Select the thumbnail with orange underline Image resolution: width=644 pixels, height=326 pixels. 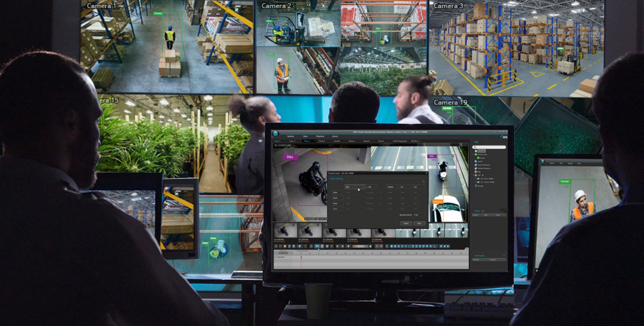pos(383,233)
